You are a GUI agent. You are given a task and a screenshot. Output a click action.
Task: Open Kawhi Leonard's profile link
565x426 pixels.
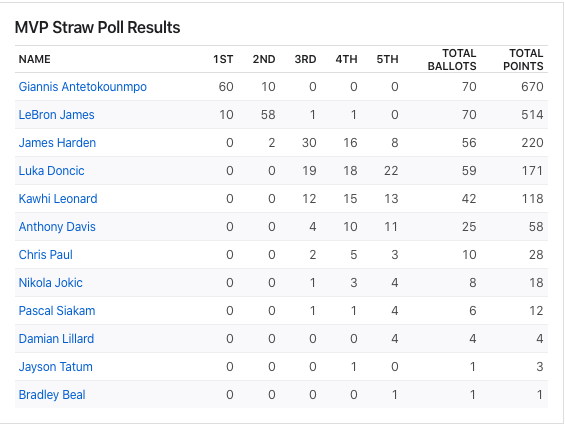tap(58, 199)
